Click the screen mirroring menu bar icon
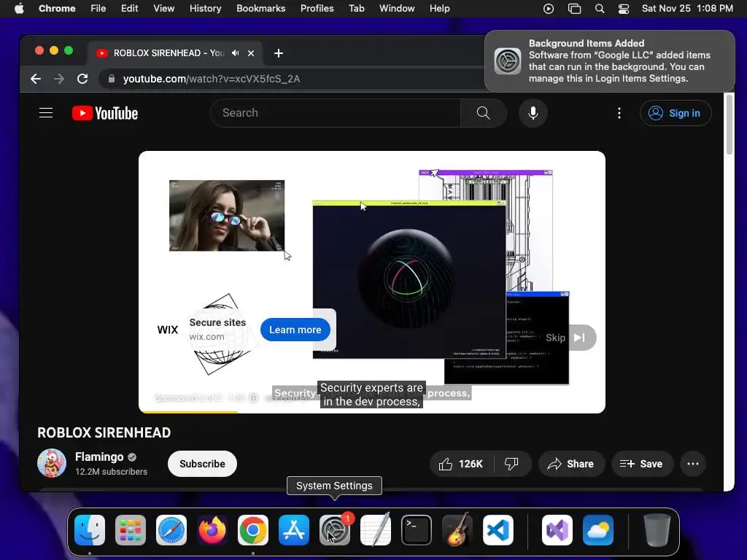Viewport: 747px width, 560px height. 575,9
